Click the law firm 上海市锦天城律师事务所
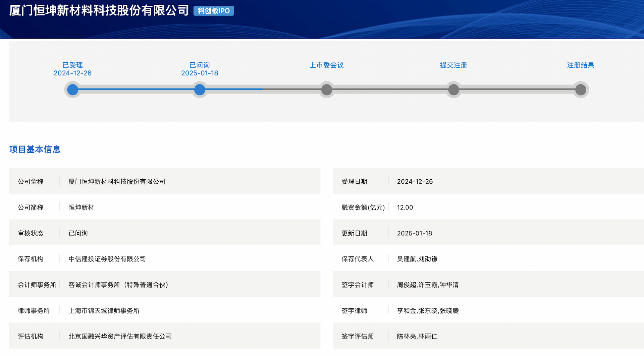This screenshot has width=644, height=356. [x=104, y=311]
